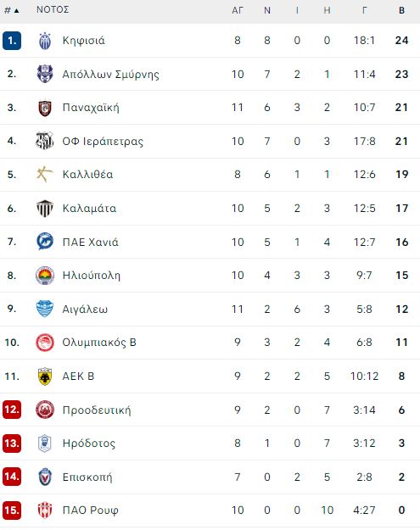Screen dimensions: 420x530
Task: Open the Ηρόδοτος team name link
Action: (x=89, y=444)
